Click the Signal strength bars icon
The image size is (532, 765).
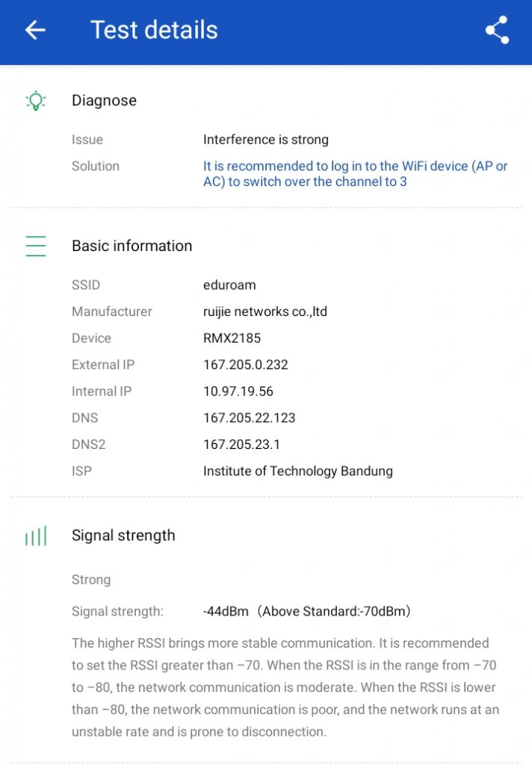click(x=35, y=536)
